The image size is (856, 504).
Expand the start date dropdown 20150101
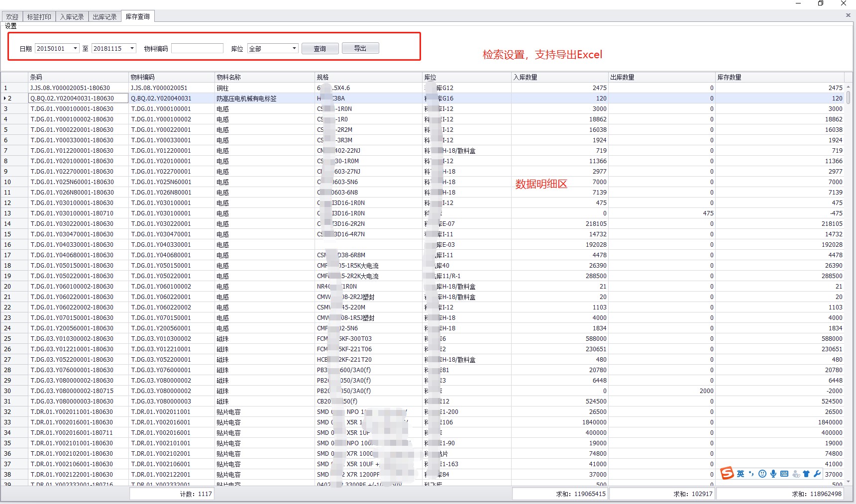click(75, 48)
